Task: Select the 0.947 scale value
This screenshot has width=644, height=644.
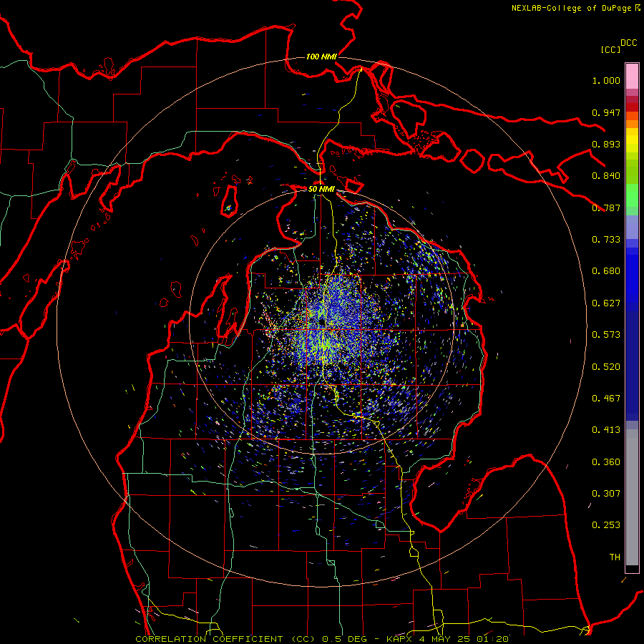Action: (606, 112)
